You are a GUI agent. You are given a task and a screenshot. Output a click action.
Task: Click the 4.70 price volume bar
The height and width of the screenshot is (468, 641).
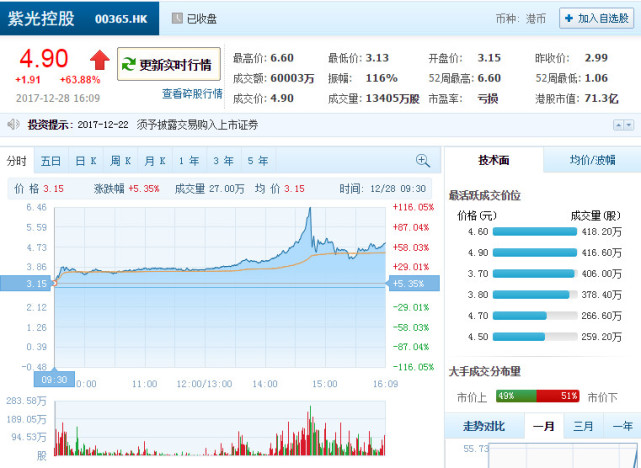click(535, 316)
